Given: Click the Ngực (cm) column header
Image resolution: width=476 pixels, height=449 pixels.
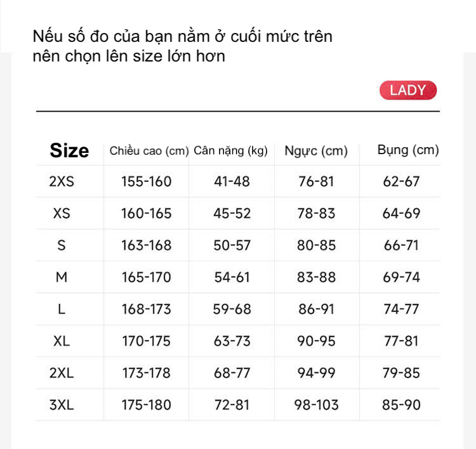Looking at the screenshot, I should [x=316, y=151].
